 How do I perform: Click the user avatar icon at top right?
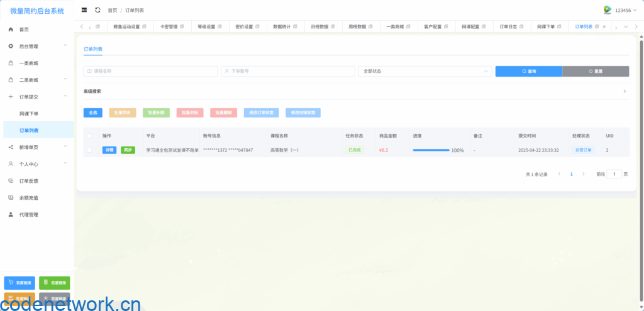coord(608,10)
